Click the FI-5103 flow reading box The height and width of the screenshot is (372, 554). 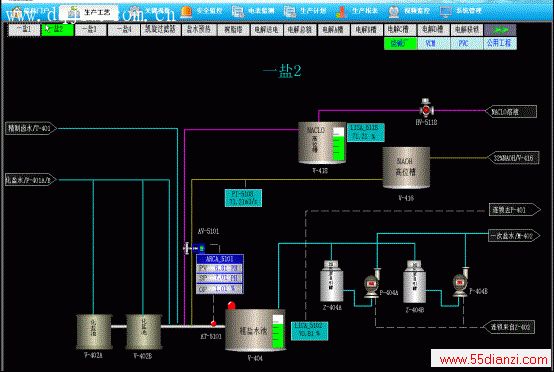(x=243, y=198)
